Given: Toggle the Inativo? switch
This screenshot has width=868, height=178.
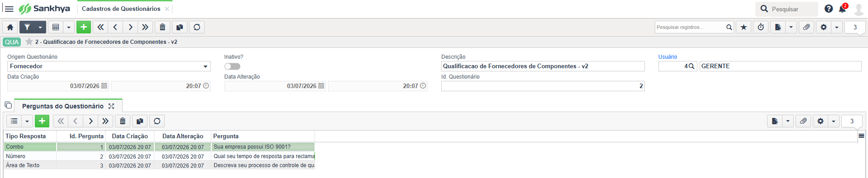Looking at the screenshot, I should 232,66.
